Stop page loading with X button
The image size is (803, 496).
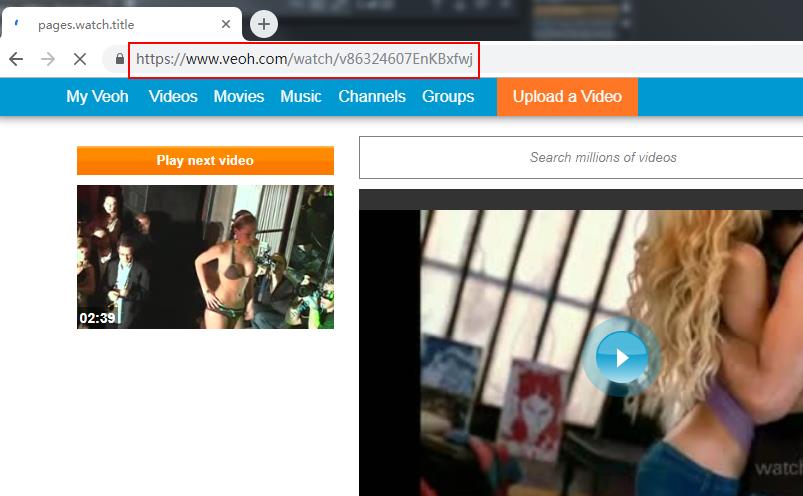coord(80,59)
